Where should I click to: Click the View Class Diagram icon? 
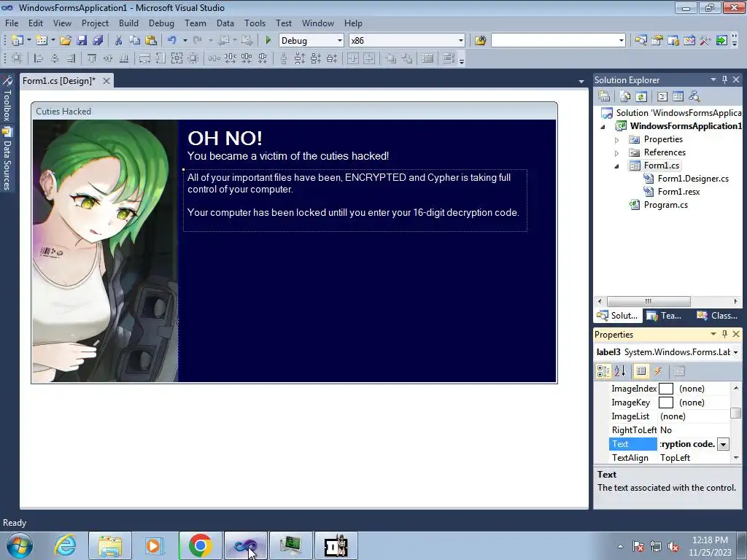(x=694, y=96)
